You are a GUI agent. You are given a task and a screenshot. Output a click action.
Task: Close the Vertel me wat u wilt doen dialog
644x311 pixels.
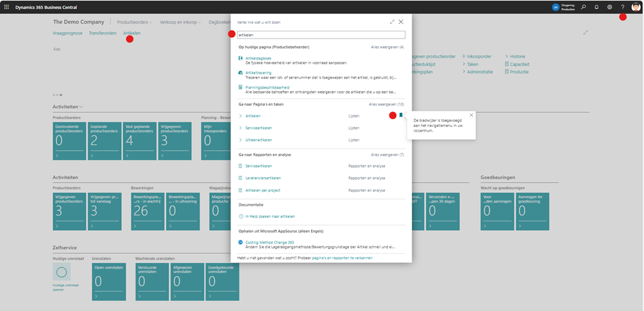401,22
